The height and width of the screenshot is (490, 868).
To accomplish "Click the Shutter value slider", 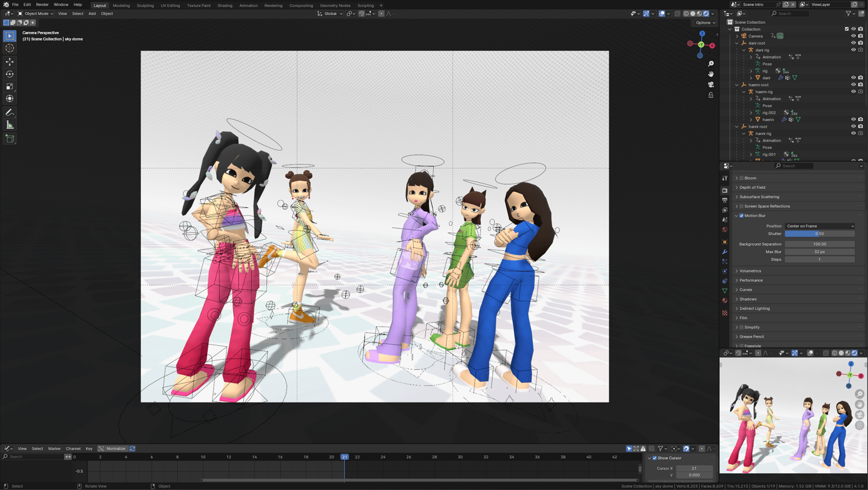I will 819,234.
